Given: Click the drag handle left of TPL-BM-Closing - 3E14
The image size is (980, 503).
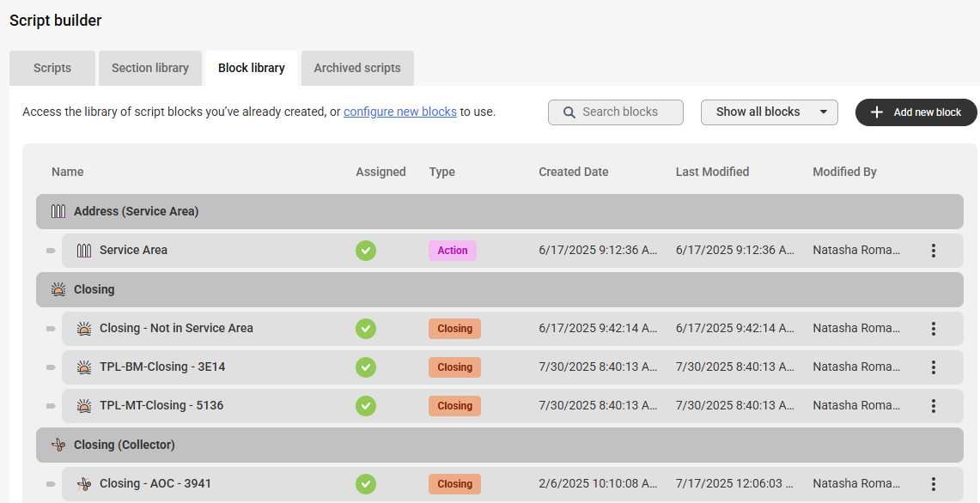Looking at the screenshot, I should 51,367.
